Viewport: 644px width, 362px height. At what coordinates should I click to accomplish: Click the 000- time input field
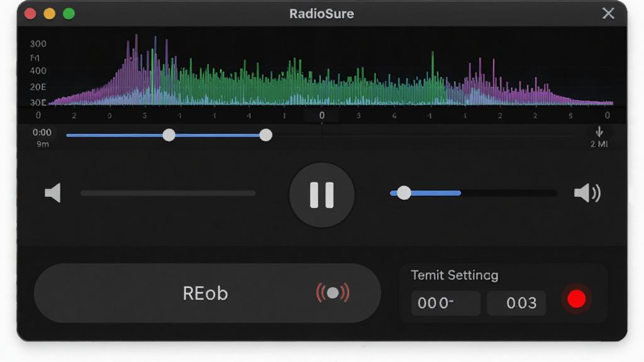click(x=446, y=304)
